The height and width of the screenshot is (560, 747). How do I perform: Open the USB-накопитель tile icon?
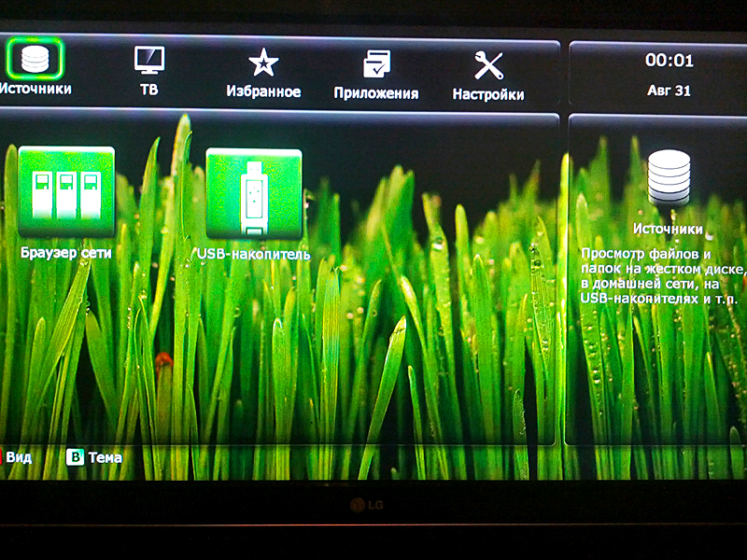[253, 193]
